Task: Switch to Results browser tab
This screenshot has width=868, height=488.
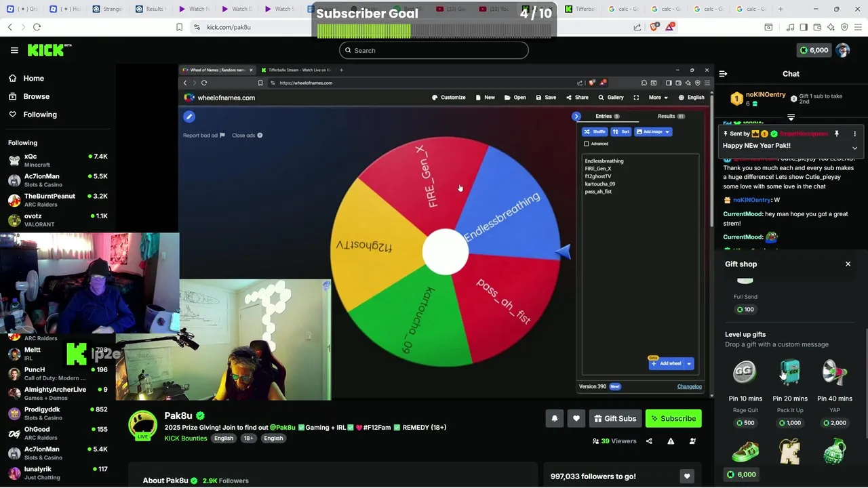Action: [151, 9]
